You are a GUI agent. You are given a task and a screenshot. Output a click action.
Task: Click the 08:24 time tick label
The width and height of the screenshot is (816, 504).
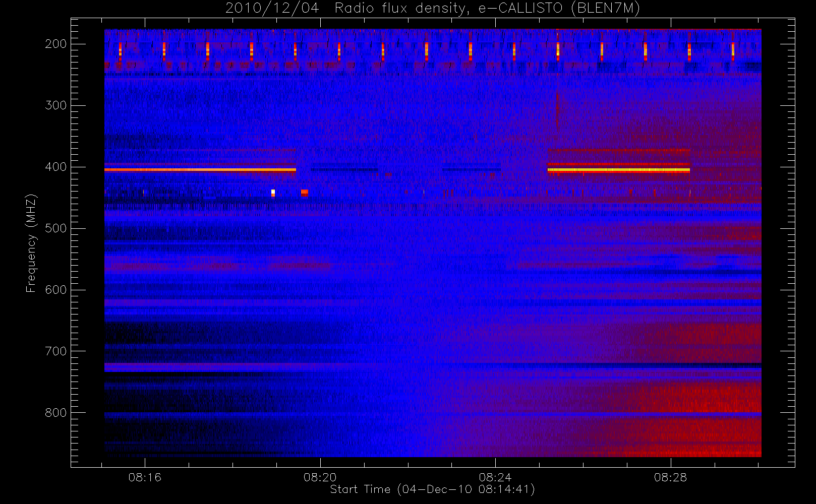pos(495,477)
